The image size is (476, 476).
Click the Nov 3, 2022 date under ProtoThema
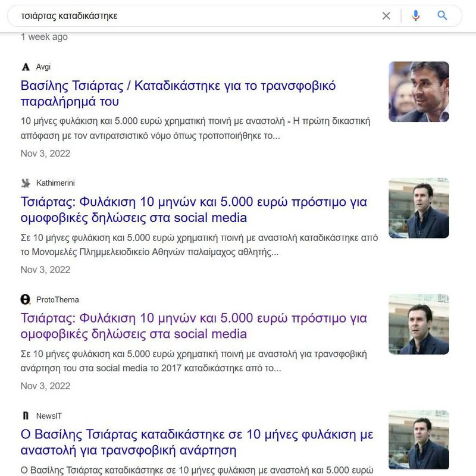click(45, 386)
